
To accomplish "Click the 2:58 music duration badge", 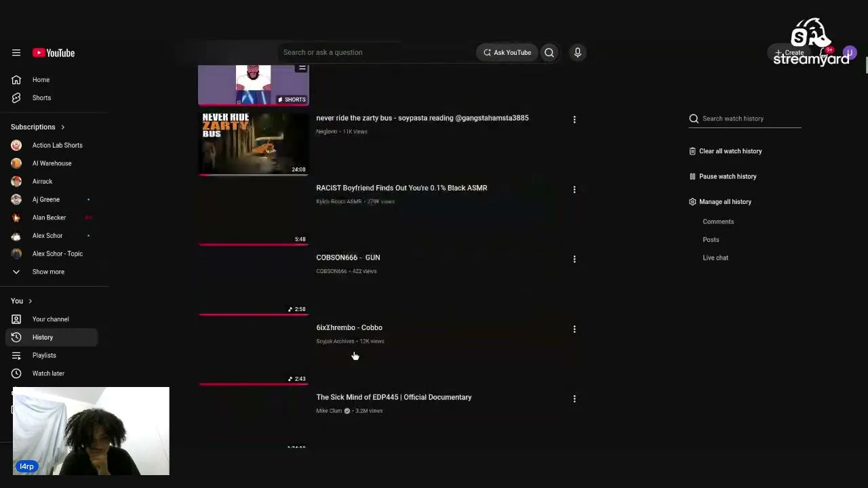I will tap(297, 309).
